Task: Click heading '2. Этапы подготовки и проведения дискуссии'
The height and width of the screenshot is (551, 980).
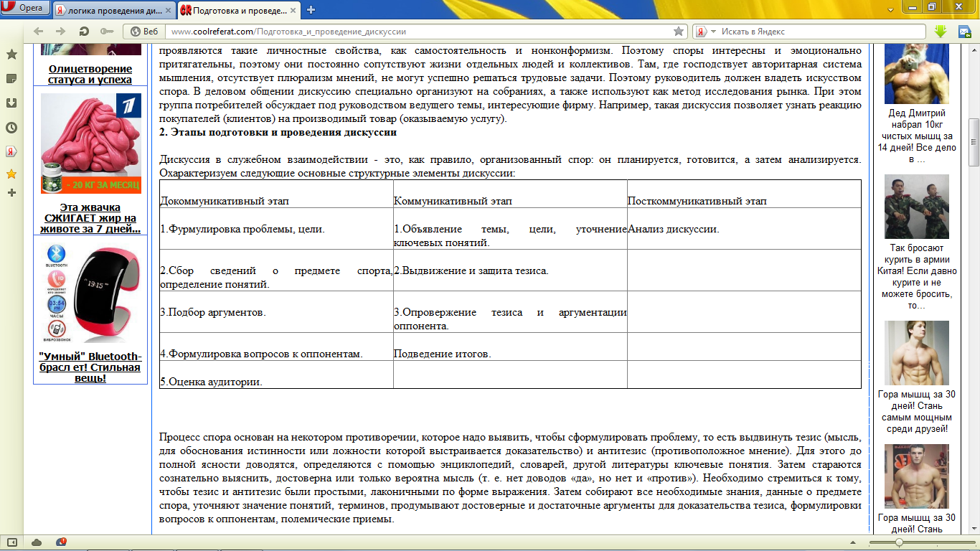Action: coord(278,133)
